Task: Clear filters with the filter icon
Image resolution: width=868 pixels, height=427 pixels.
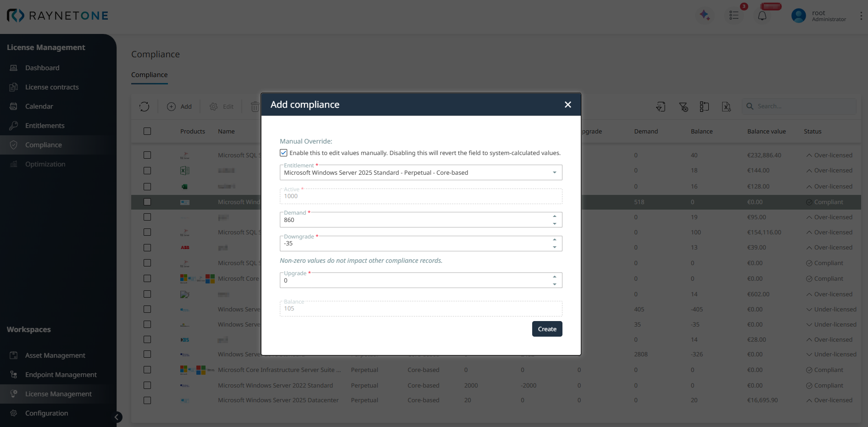Action: point(683,106)
